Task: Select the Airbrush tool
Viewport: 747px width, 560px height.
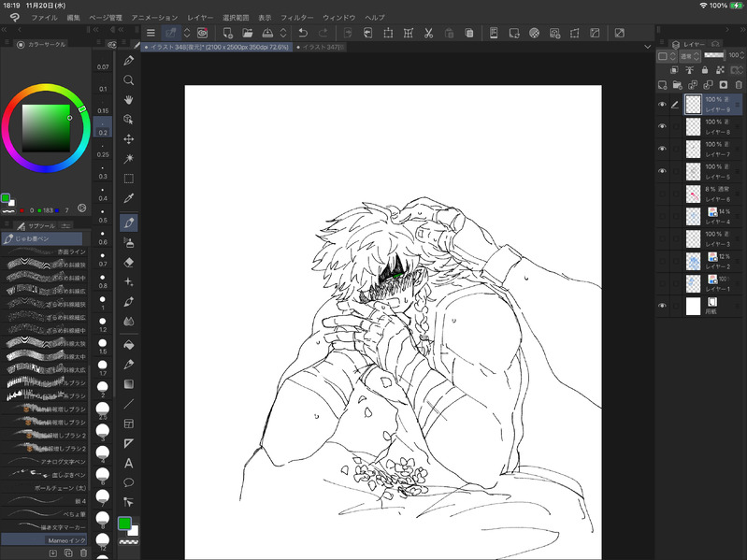Action: (x=129, y=242)
